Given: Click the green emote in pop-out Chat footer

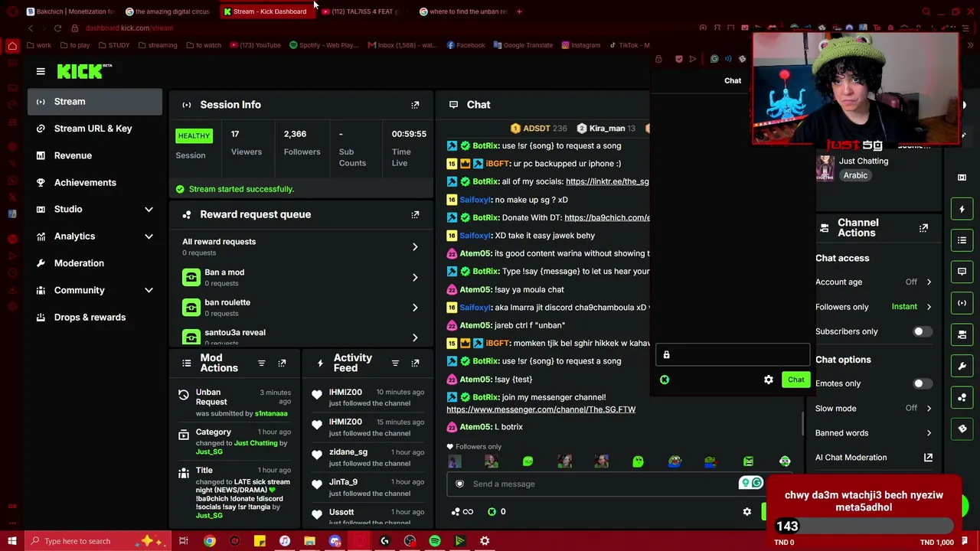Looking at the screenshot, I should tap(665, 380).
